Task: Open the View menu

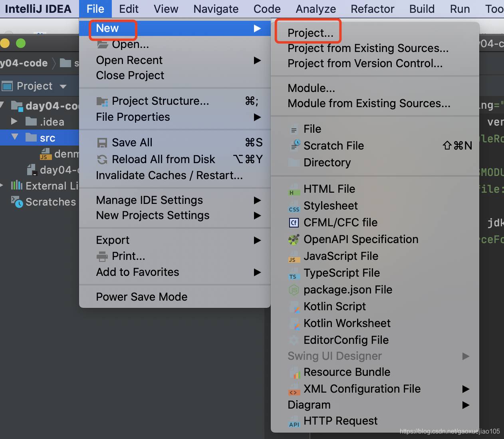Action: [x=166, y=9]
